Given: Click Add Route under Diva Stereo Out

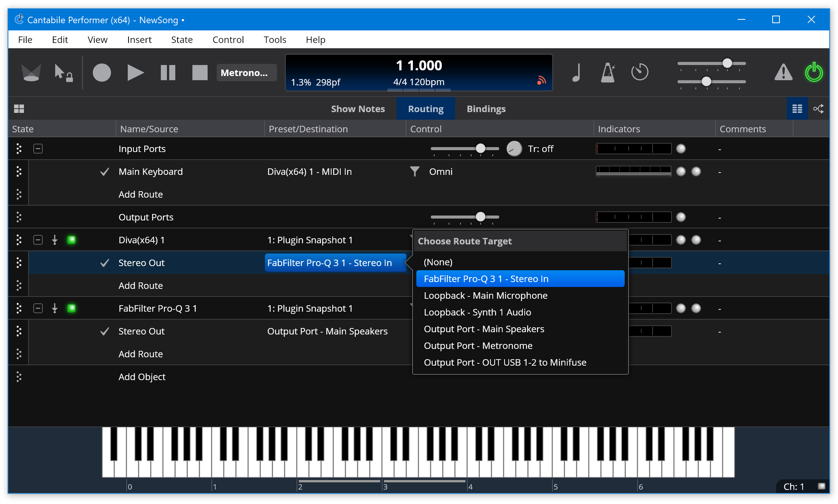Looking at the screenshot, I should 141,285.
